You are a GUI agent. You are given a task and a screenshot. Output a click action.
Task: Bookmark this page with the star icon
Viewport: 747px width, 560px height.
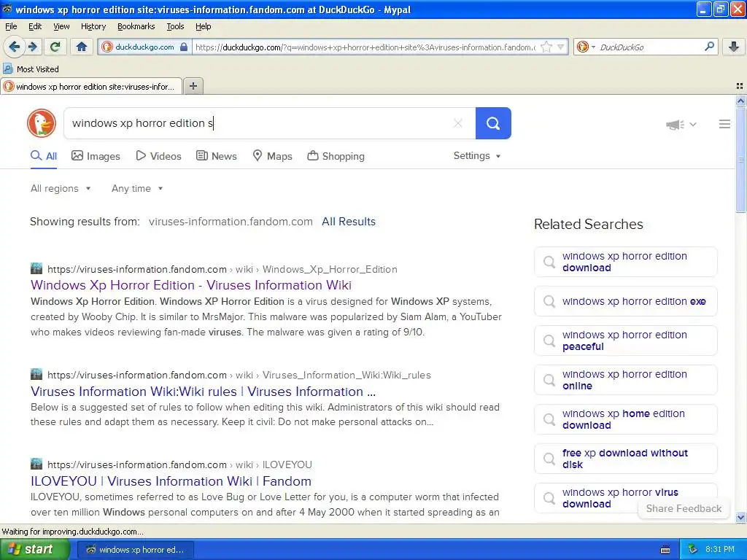pyautogui.click(x=546, y=47)
